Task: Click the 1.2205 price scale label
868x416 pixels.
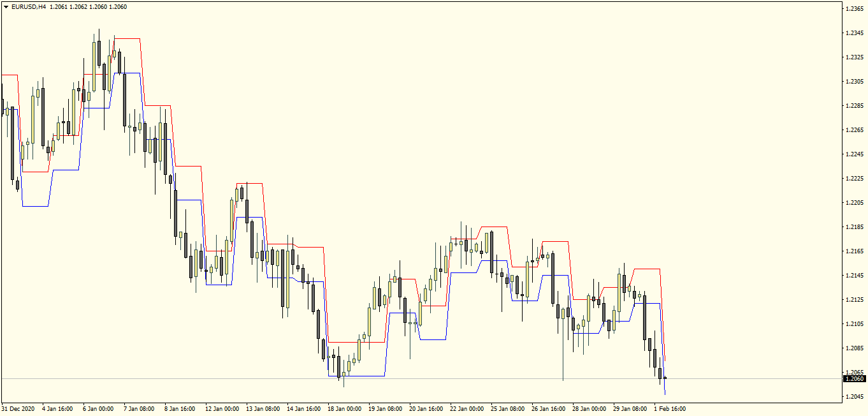Action: pos(855,203)
